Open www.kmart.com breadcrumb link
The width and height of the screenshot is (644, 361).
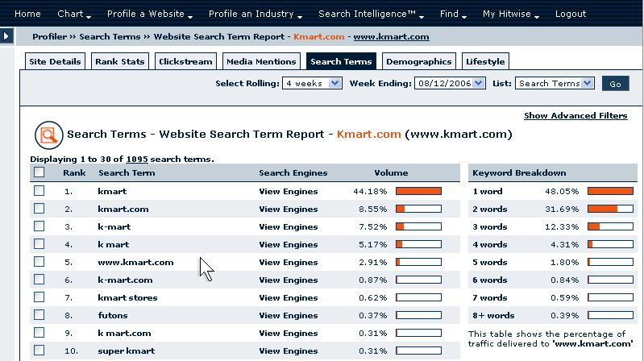click(x=391, y=36)
